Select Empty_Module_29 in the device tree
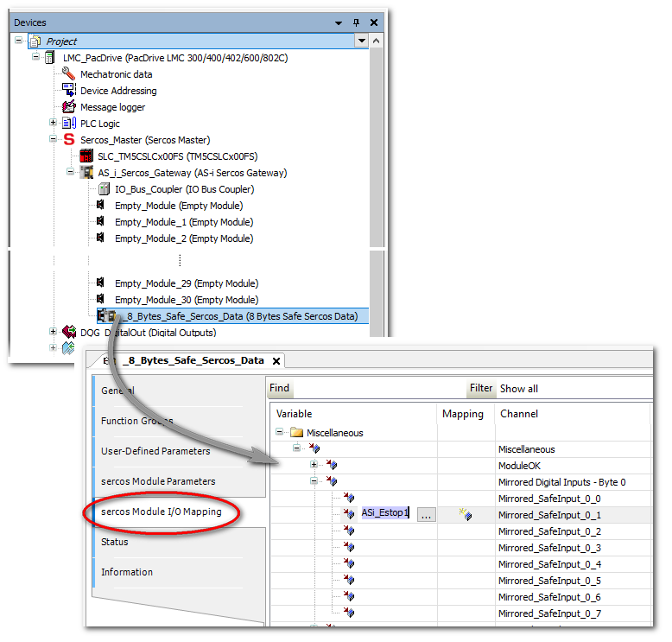This screenshot has width=672, height=642. click(x=186, y=283)
